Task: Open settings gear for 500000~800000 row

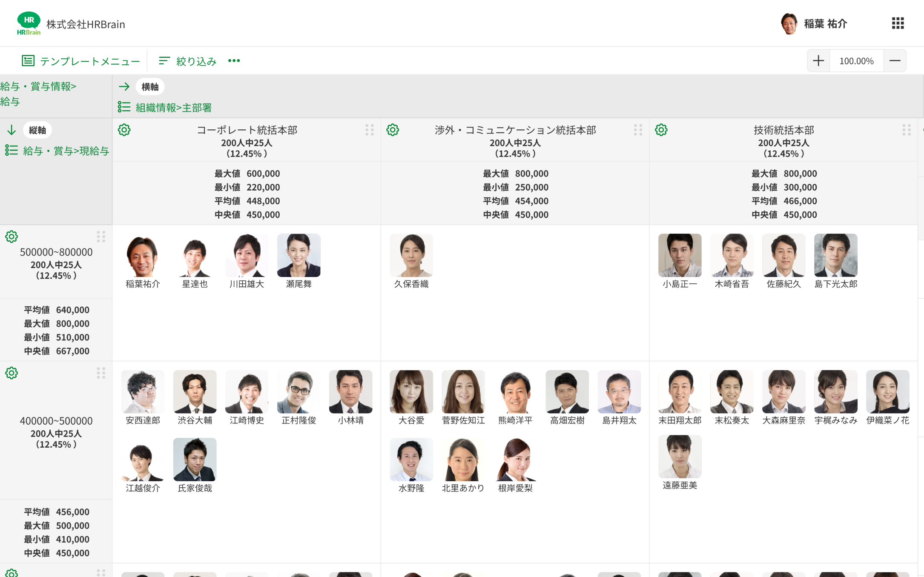Action: 11,237
